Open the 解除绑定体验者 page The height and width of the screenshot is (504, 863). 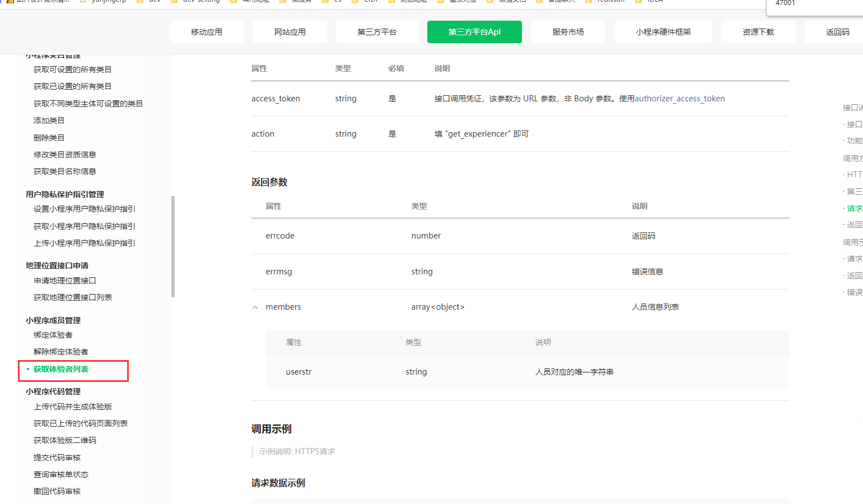tap(61, 352)
